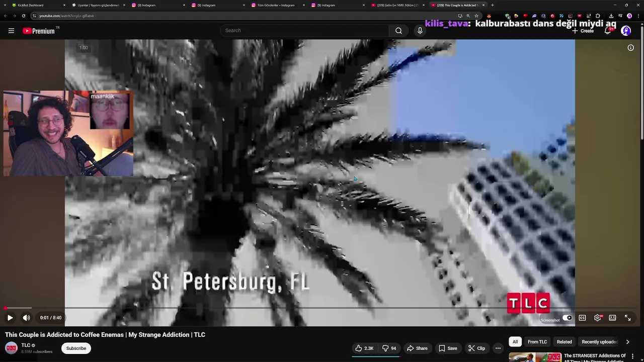This screenshot has height=362, width=644.
Task: Reload the page
Action: pyautogui.click(x=23, y=16)
